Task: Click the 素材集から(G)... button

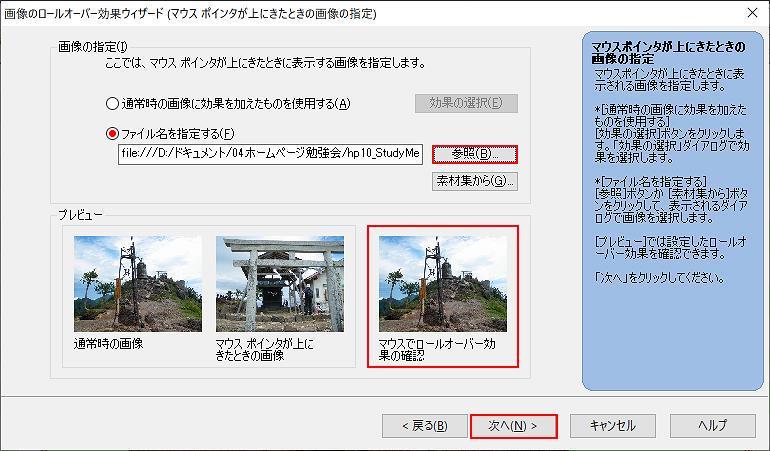Action: point(475,181)
